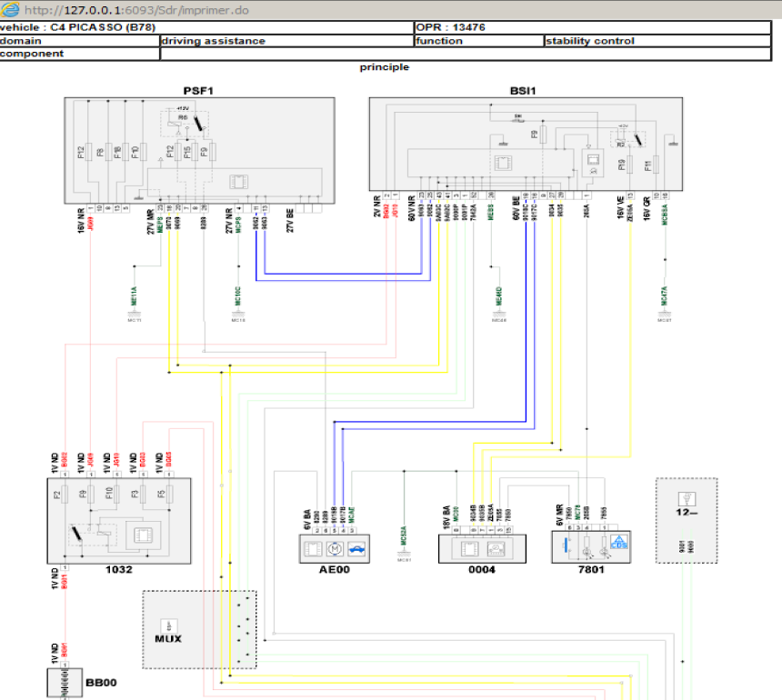782x700 pixels.
Task: Click the F2 fuse in component 1032
Action: [x=65, y=495]
